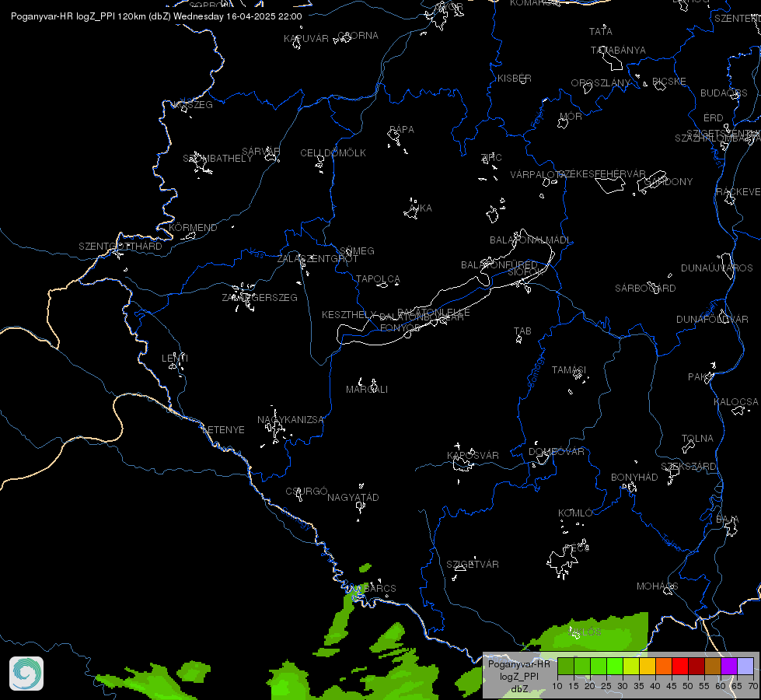Click the legend scale value 45

(671, 686)
